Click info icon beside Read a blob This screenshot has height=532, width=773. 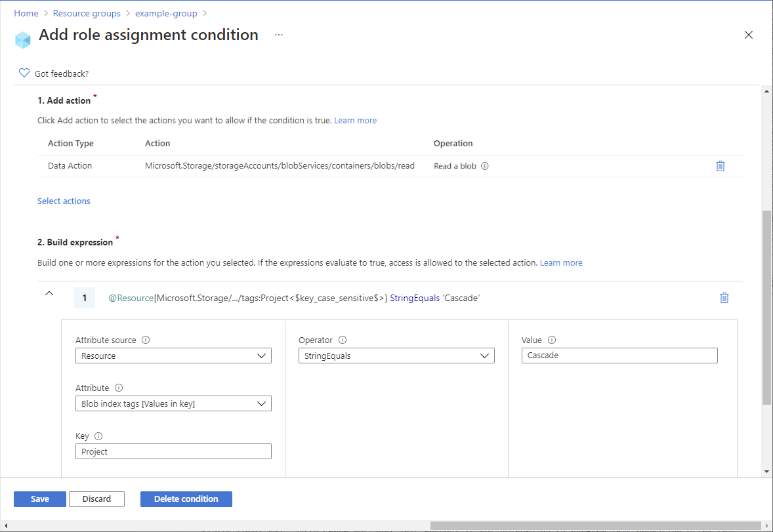(484, 166)
